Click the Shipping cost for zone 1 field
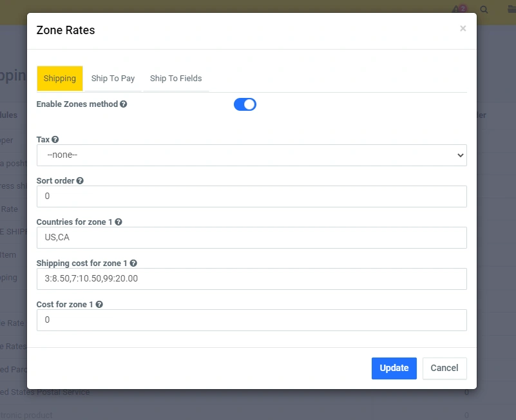Image resolution: width=516 pixels, height=420 pixels. [251, 279]
